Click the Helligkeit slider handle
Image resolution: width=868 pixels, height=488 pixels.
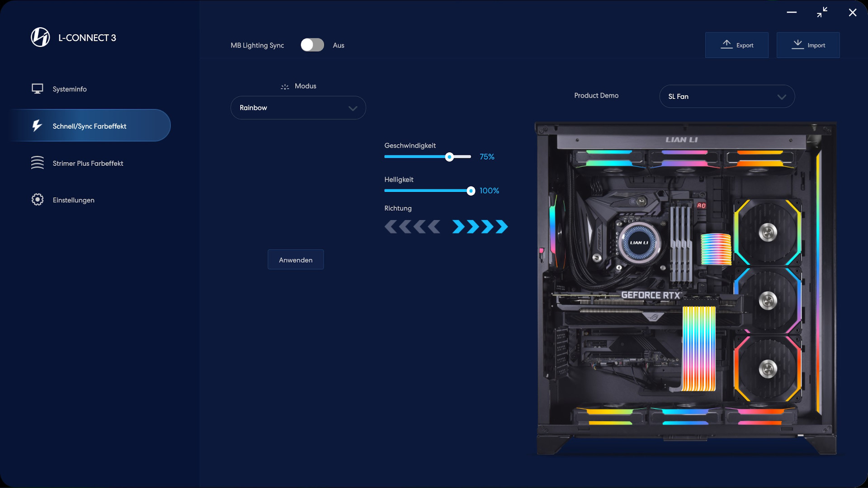coord(471,191)
